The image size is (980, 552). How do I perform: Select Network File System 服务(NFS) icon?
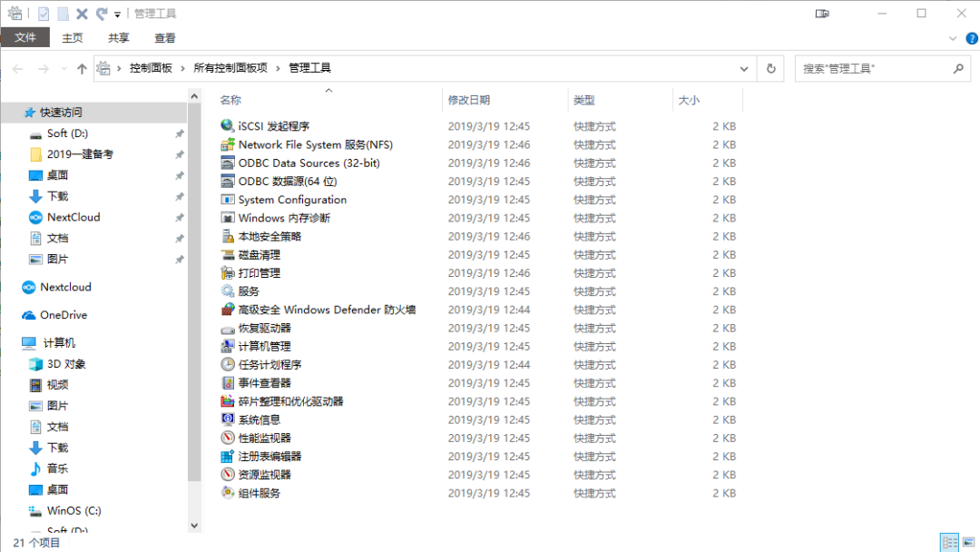[228, 144]
